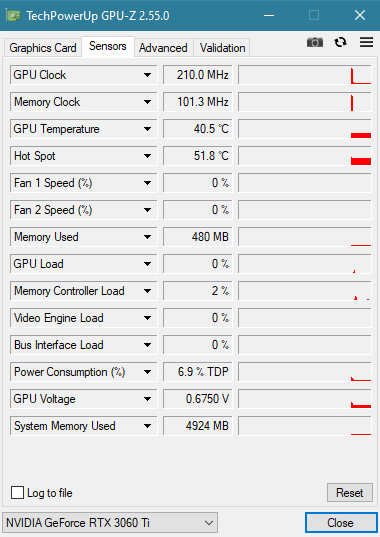Go to the Validation tab
This screenshot has width=380, height=537.
click(x=223, y=48)
